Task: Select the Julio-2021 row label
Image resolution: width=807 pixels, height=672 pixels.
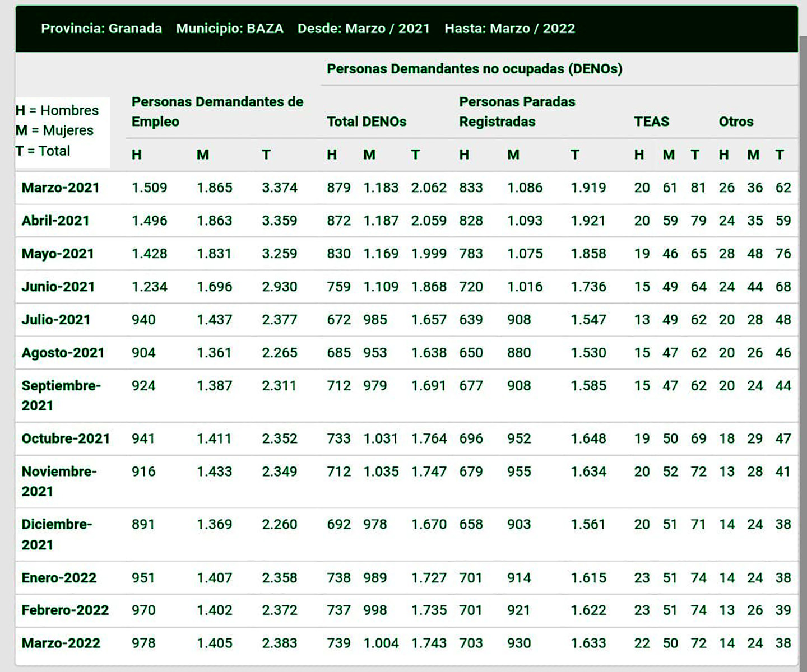Action: (x=56, y=320)
